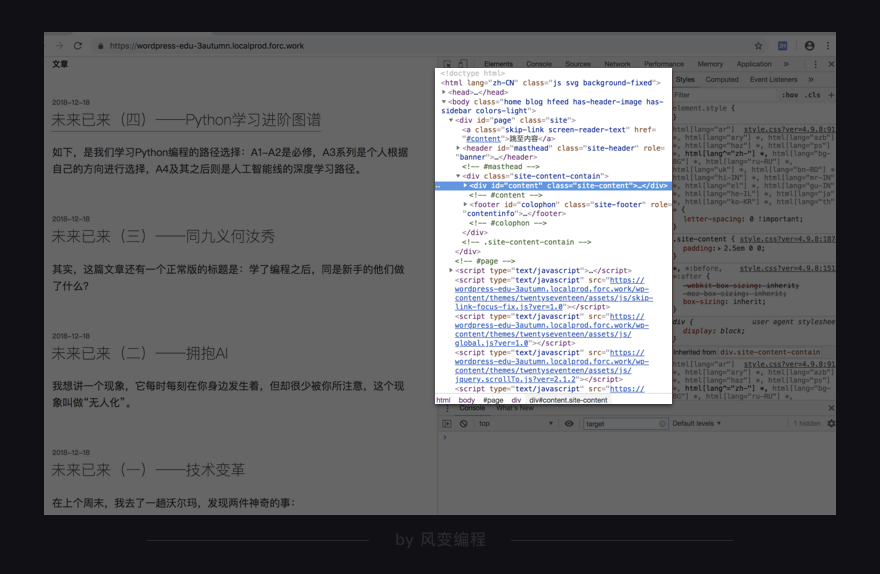Select the Styles tab
880x574 pixels.
pyautogui.click(x=685, y=80)
